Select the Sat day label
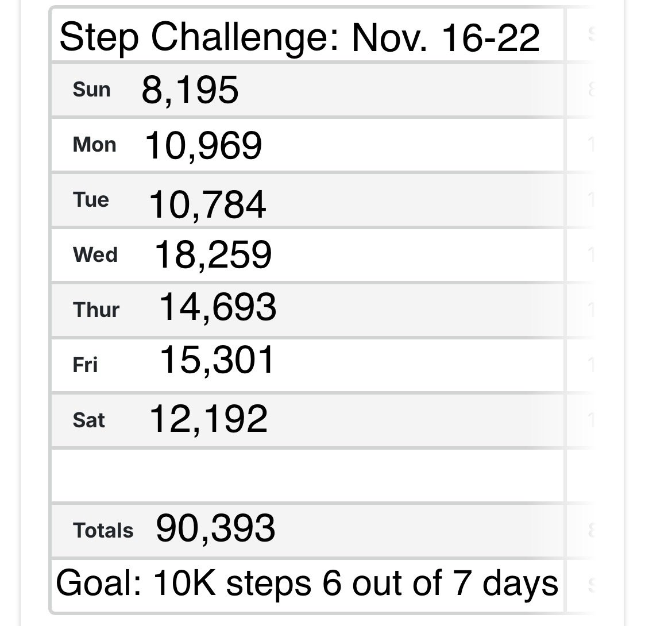672x626 pixels. pyautogui.click(x=89, y=420)
